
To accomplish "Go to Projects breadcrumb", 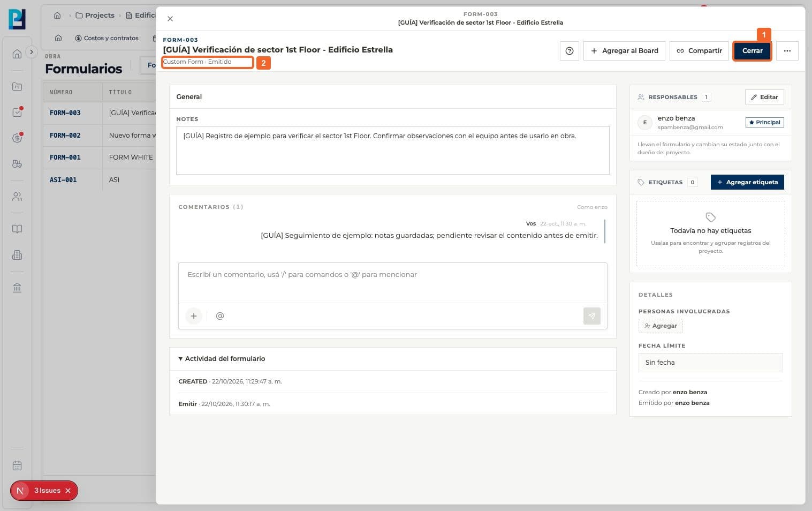I will tap(95, 16).
